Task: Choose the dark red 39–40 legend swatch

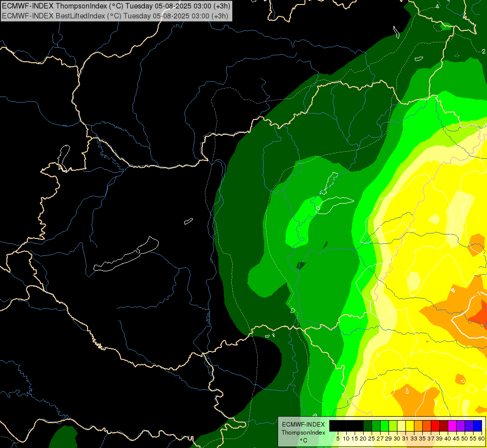Action: (444, 426)
